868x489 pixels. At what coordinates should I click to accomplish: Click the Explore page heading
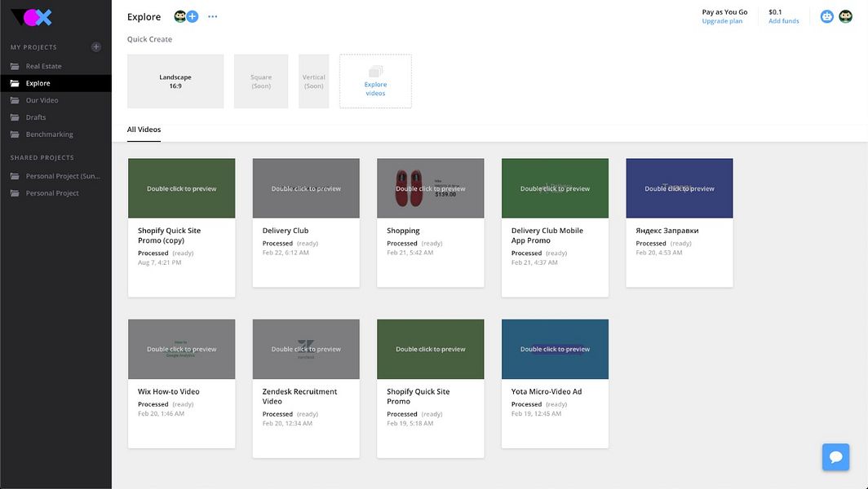[144, 16]
